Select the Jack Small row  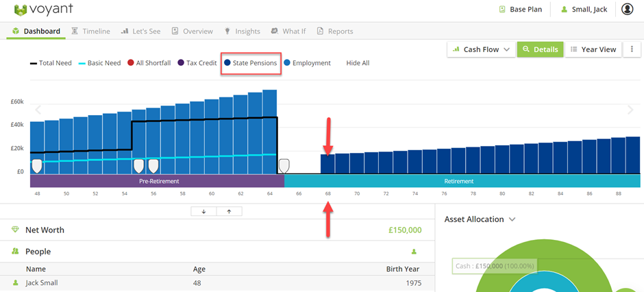pyautogui.click(x=217, y=283)
